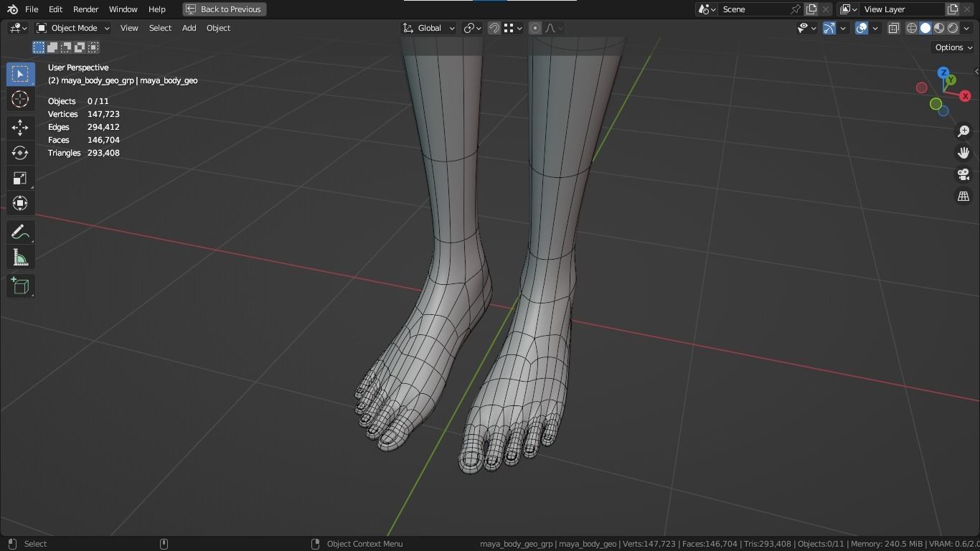Click Back to Previous button
980x551 pixels.
(224, 9)
